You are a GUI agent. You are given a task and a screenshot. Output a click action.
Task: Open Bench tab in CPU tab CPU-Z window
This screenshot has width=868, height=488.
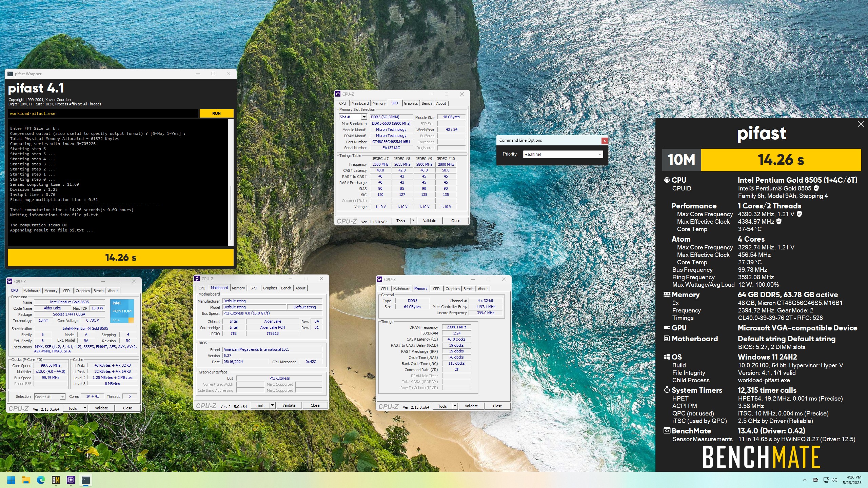click(x=98, y=291)
